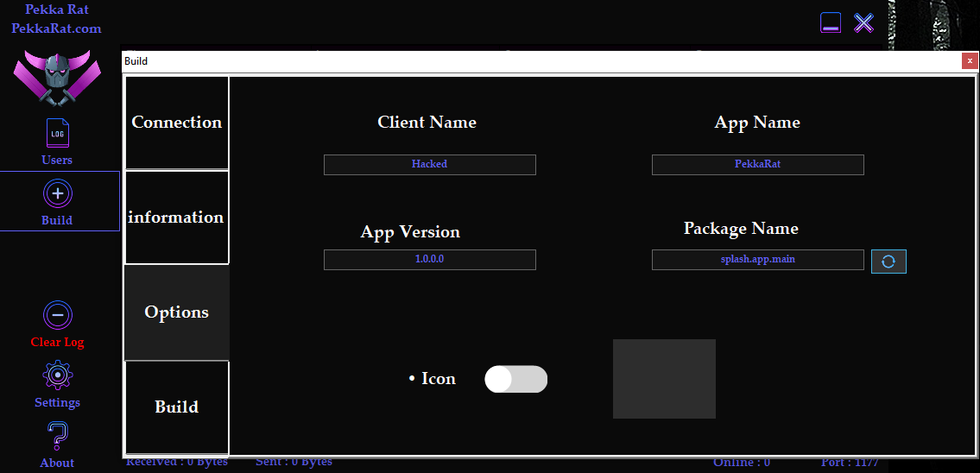Open the Users log icon in sidebar

tap(57, 134)
